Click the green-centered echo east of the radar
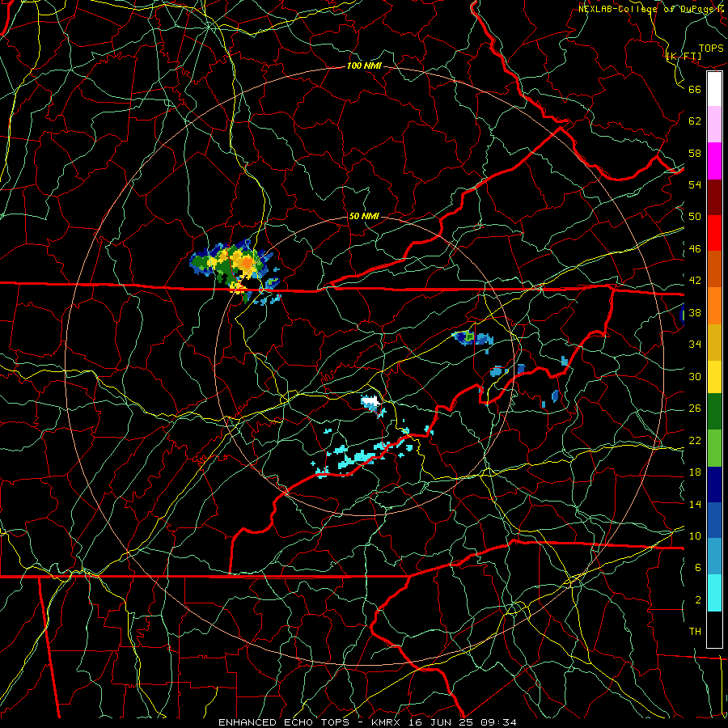Viewport: 728px width, 728px height. pyautogui.click(x=469, y=336)
